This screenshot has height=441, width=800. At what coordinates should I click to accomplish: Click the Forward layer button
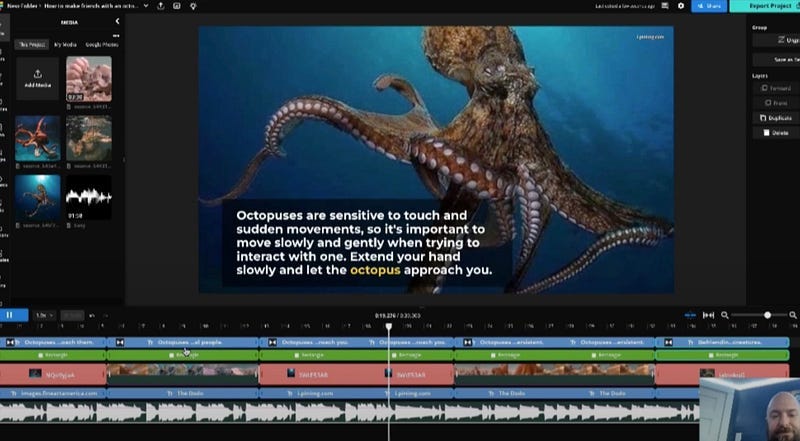coord(777,88)
